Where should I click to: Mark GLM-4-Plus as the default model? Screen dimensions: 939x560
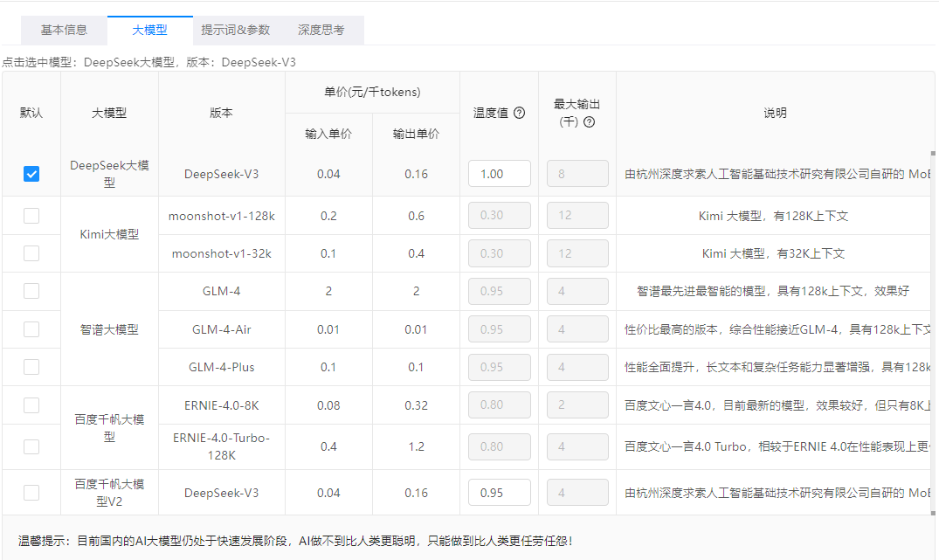coord(31,367)
